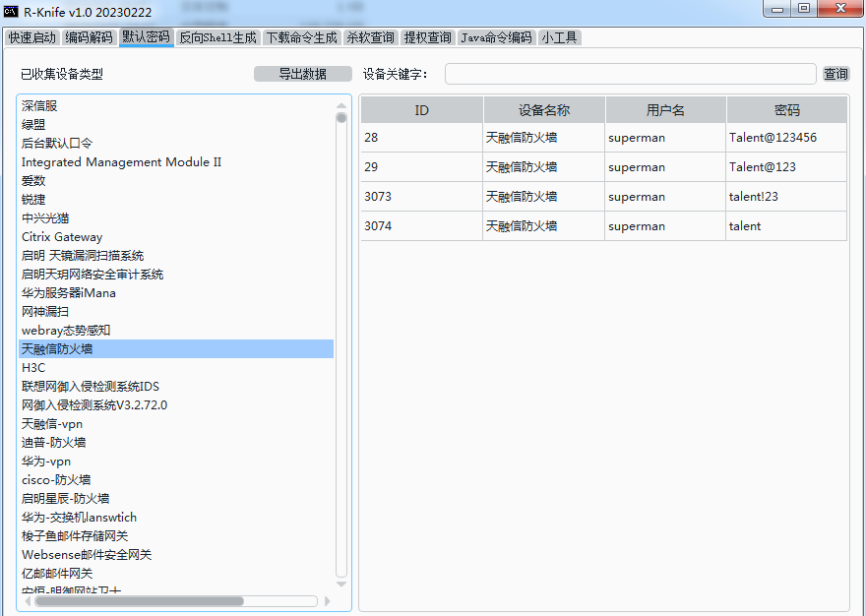Click device list scroll down arrow
The width and height of the screenshot is (866, 616).
pyautogui.click(x=341, y=584)
